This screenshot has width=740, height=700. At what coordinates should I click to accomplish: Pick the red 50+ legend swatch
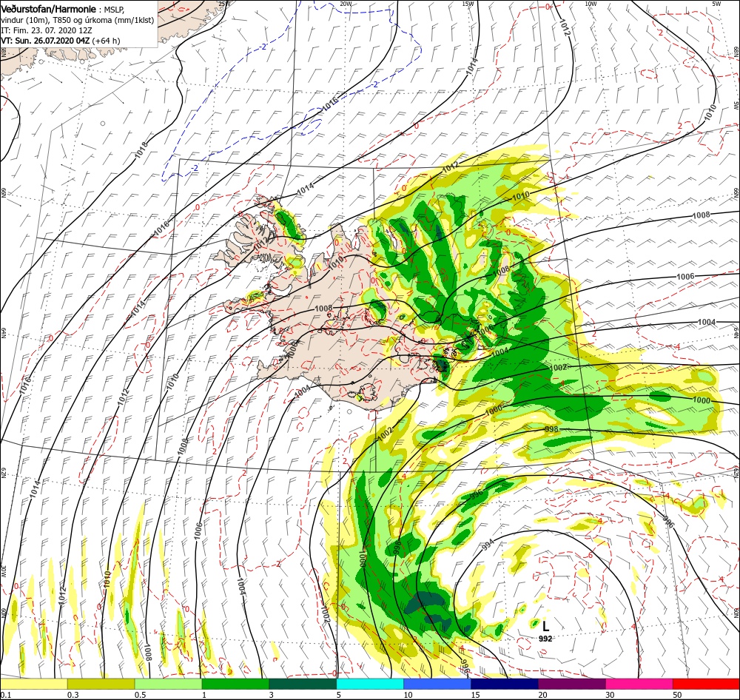tap(706, 684)
